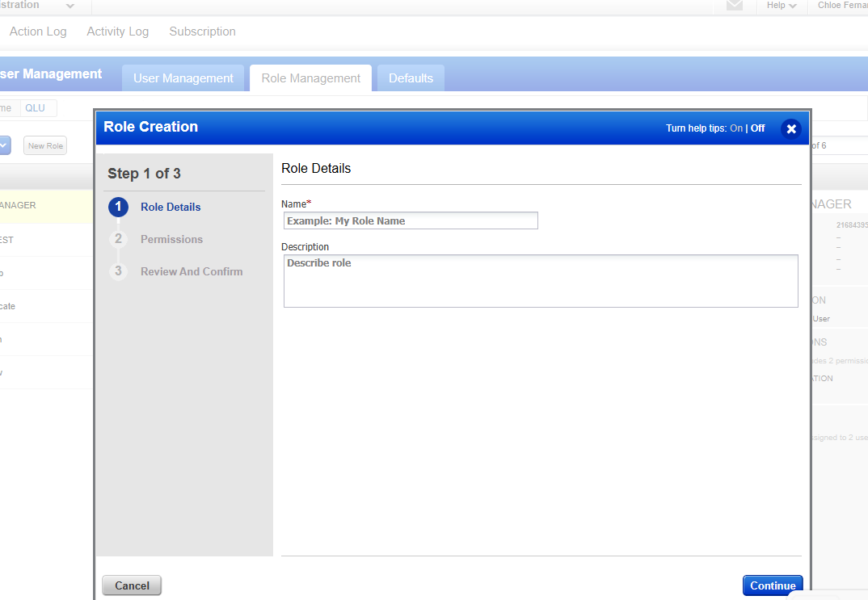Viewport: 868px width, 600px height.
Task: Select the highlighted MANAGER role row
Action: 47,206
